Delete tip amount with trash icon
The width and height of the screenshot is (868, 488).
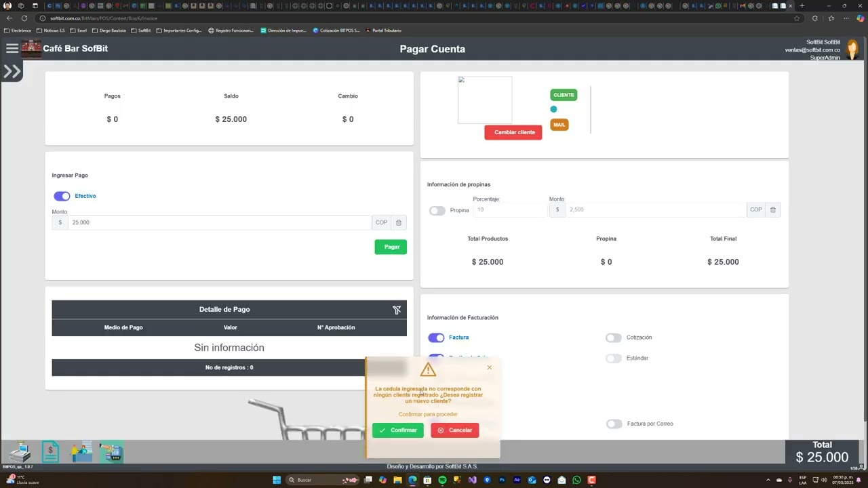773,209
